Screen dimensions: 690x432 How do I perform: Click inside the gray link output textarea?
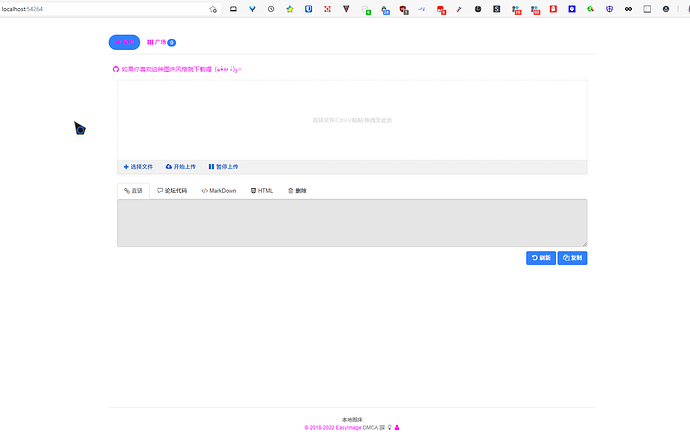352,222
